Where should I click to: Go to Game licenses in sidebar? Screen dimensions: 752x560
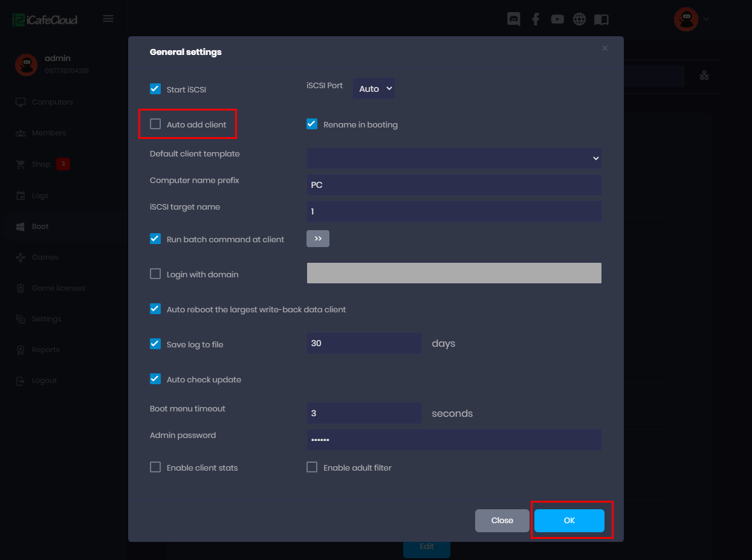click(x=58, y=288)
